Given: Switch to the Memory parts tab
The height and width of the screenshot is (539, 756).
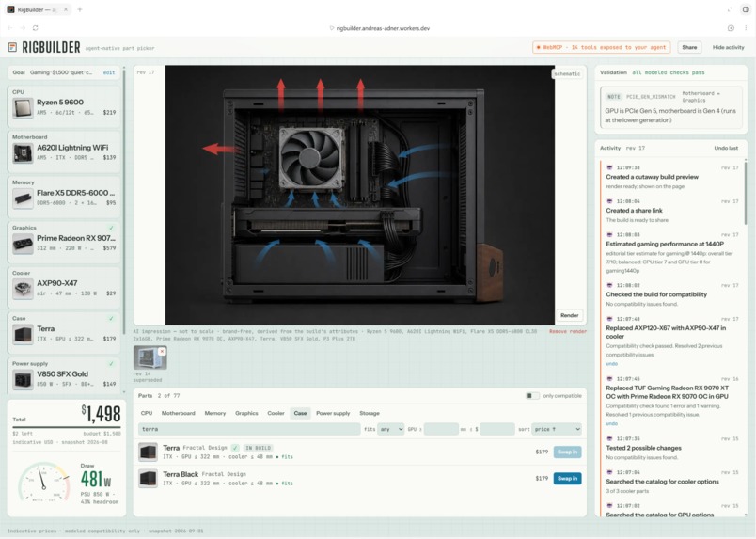Looking at the screenshot, I should click(215, 413).
